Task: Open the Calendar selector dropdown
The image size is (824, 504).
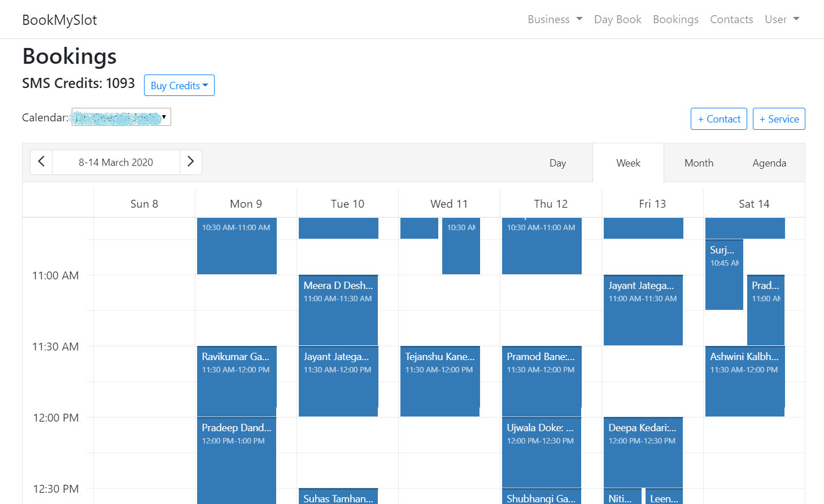Action: 121,117
